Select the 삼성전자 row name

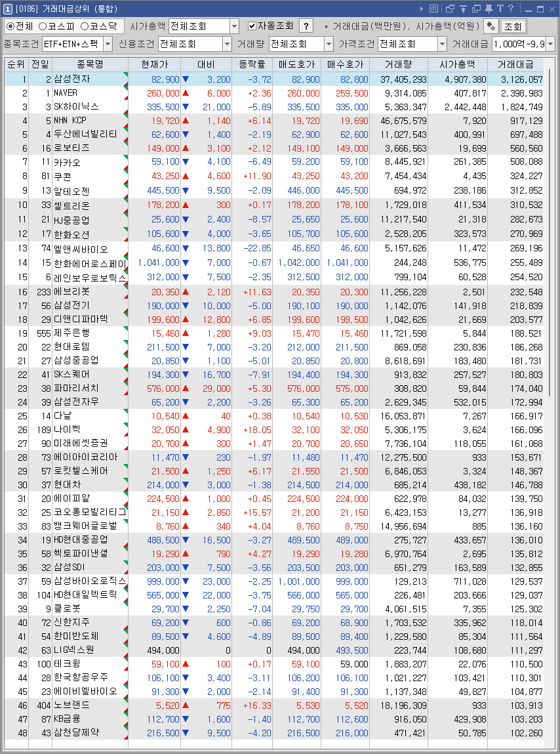pos(72,79)
